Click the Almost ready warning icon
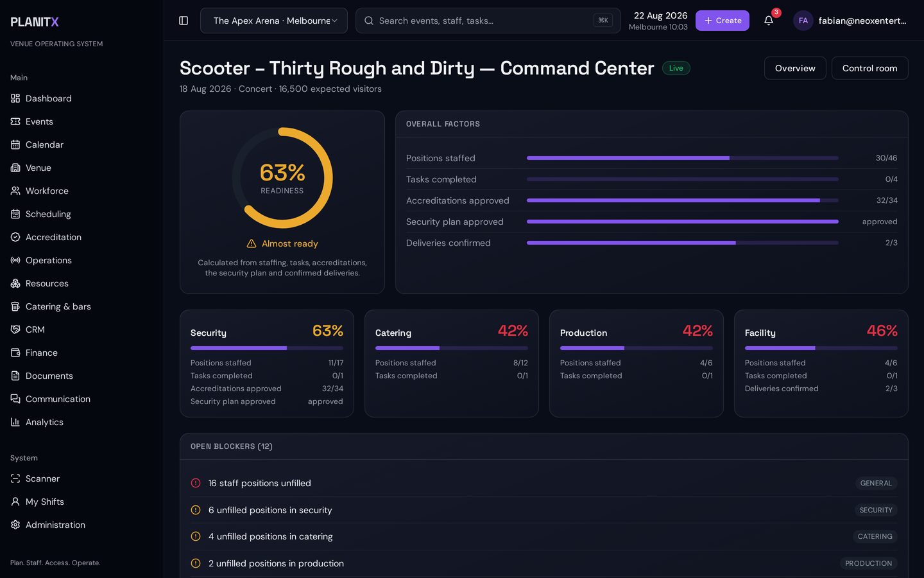 click(252, 243)
